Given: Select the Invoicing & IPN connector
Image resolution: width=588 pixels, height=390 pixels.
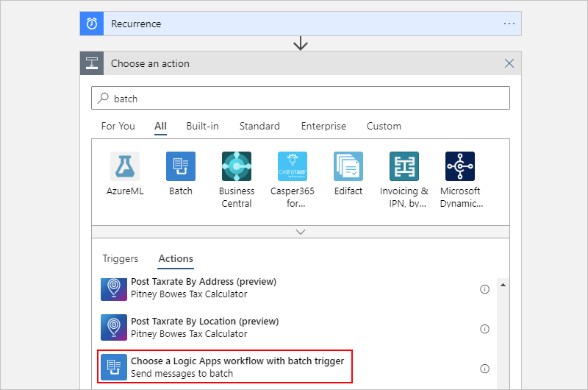Looking at the screenshot, I should point(404,166).
